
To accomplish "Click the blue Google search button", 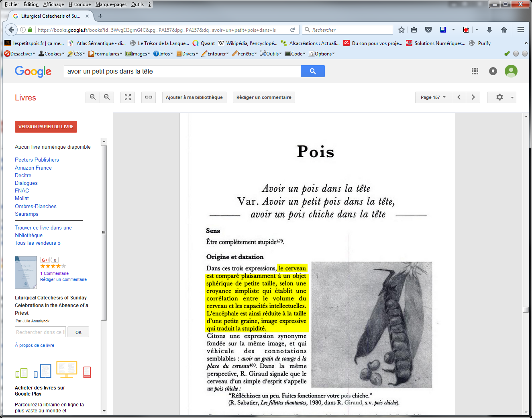I will [x=312, y=71].
